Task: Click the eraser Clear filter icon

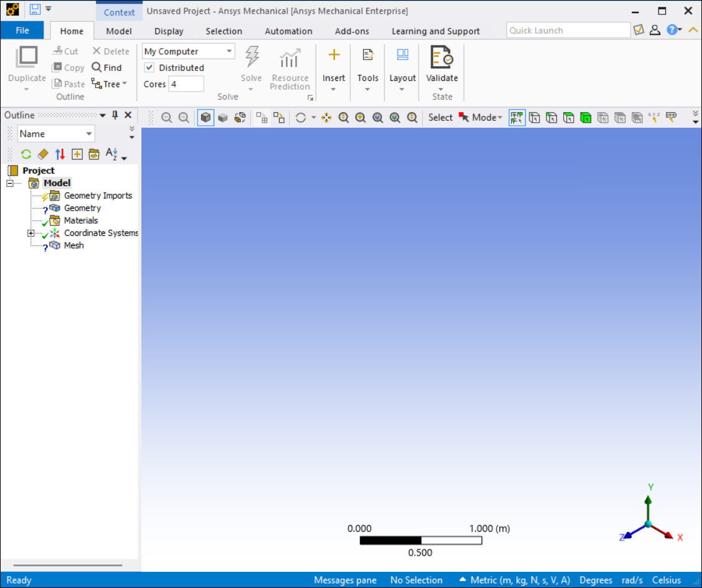Action: click(x=43, y=154)
